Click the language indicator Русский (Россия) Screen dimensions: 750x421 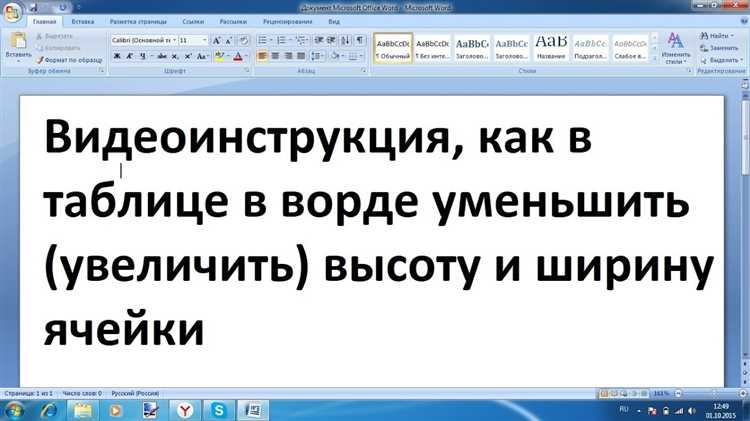coord(135,393)
